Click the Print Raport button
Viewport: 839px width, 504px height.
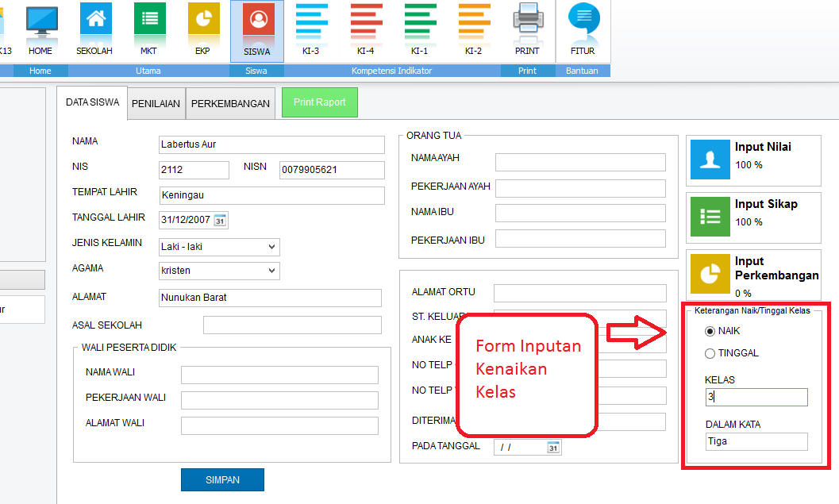click(319, 102)
